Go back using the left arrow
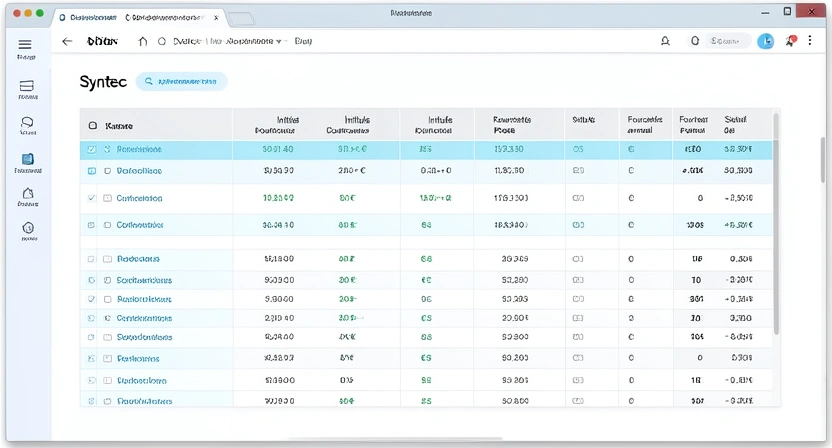 pyautogui.click(x=67, y=42)
